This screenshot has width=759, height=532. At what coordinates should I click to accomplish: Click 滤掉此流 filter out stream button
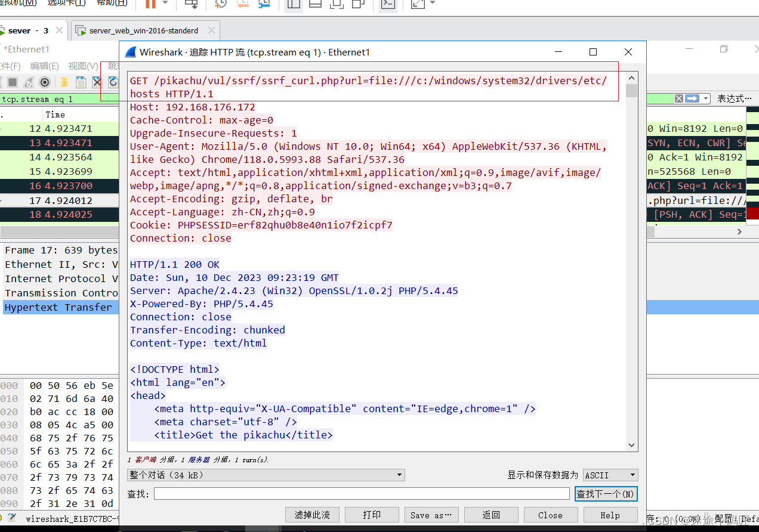pos(312,515)
